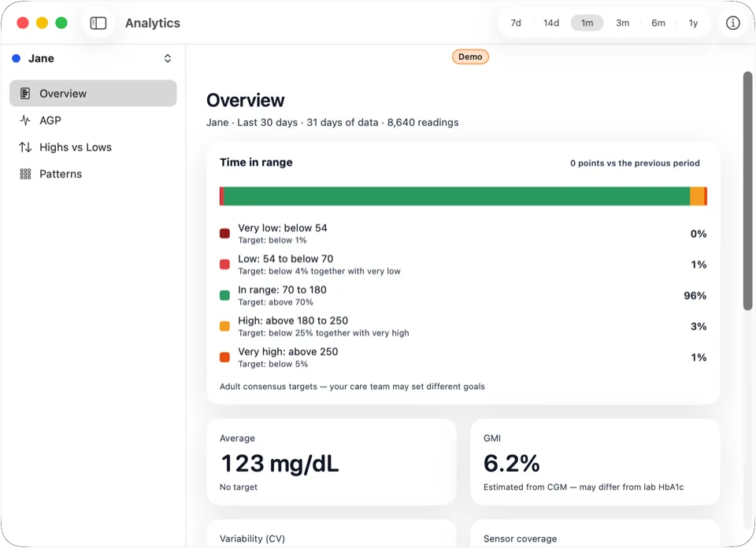
Task: Click "Very low: below 54" label
Action: click(x=283, y=228)
